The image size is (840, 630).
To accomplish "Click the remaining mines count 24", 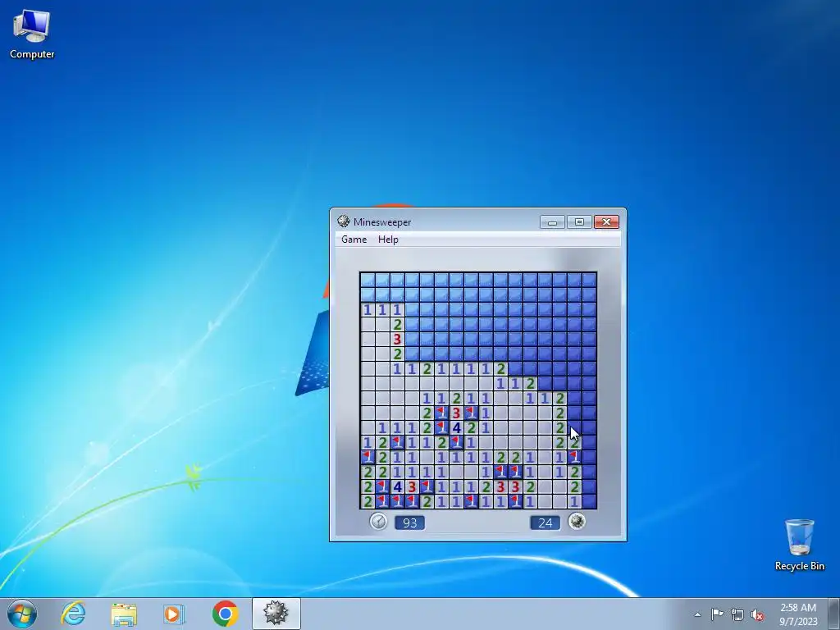I will (545, 523).
